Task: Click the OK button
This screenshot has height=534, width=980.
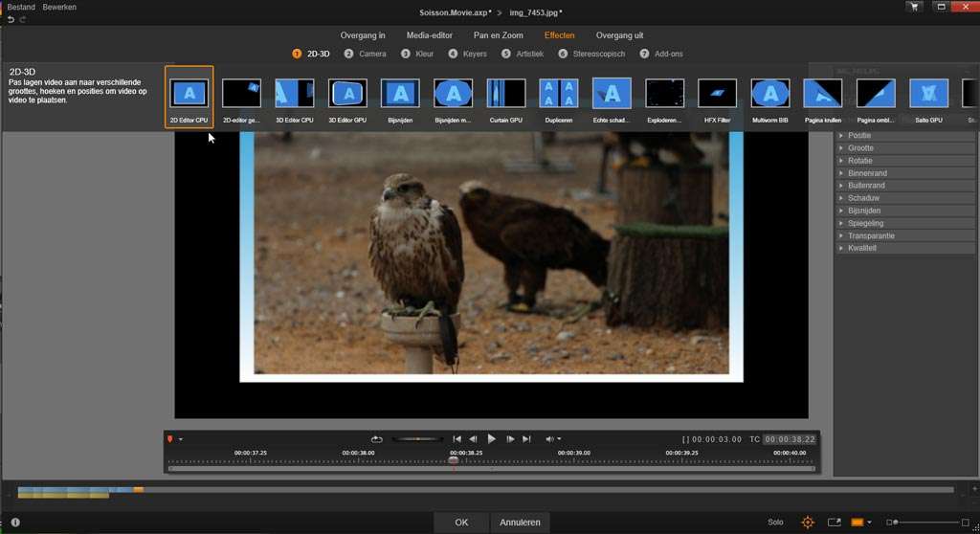Action: tap(461, 523)
